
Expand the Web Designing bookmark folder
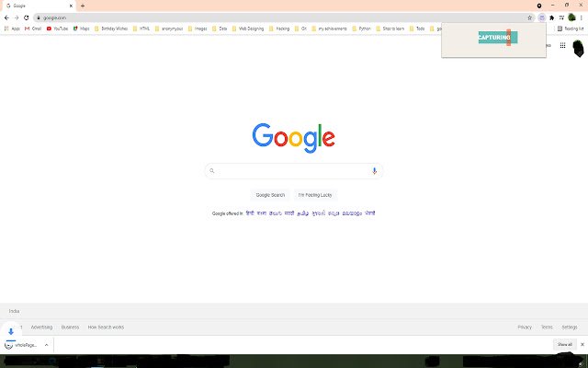[248, 29]
